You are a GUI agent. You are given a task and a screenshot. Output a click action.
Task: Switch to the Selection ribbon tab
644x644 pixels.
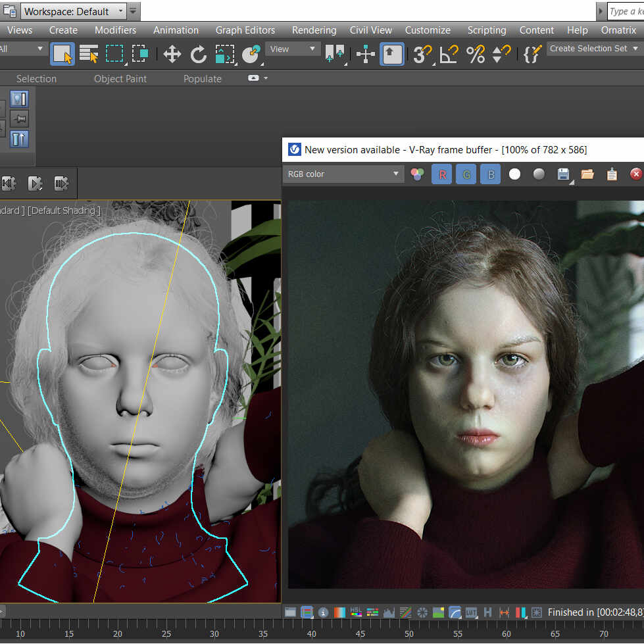coord(36,79)
